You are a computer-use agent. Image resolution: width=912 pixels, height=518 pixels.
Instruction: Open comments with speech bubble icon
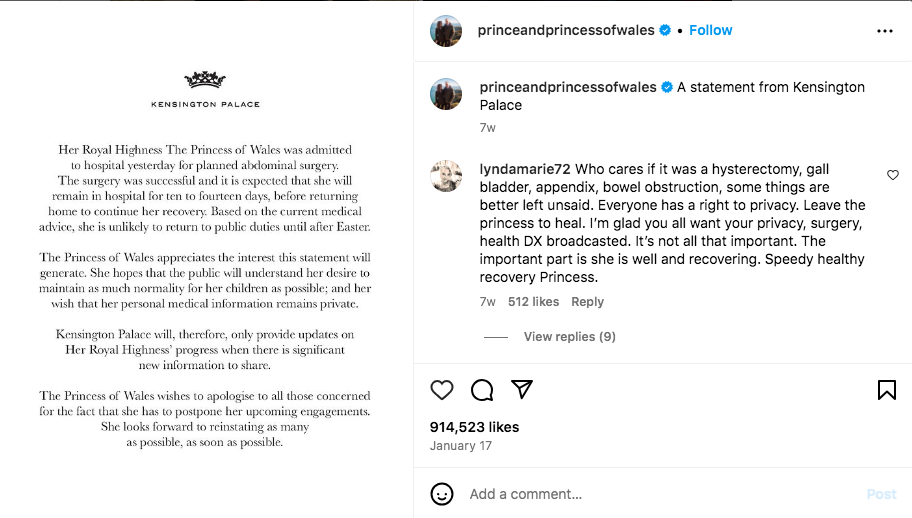click(x=482, y=390)
